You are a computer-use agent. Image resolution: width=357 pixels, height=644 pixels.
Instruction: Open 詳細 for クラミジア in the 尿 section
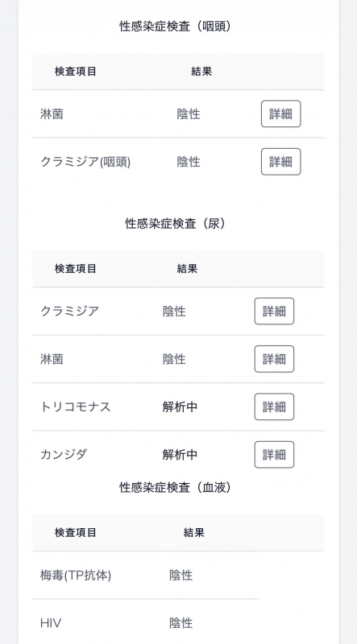pos(274,312)
